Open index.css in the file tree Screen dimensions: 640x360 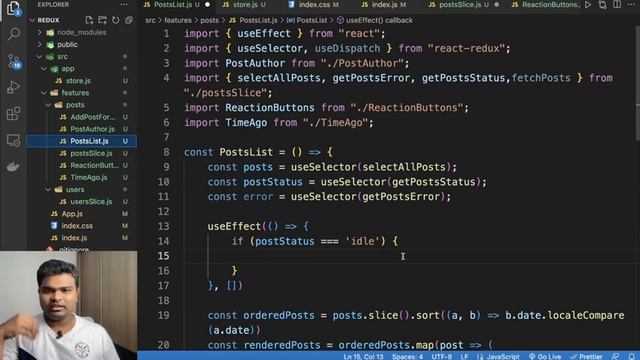click(77, 226)
